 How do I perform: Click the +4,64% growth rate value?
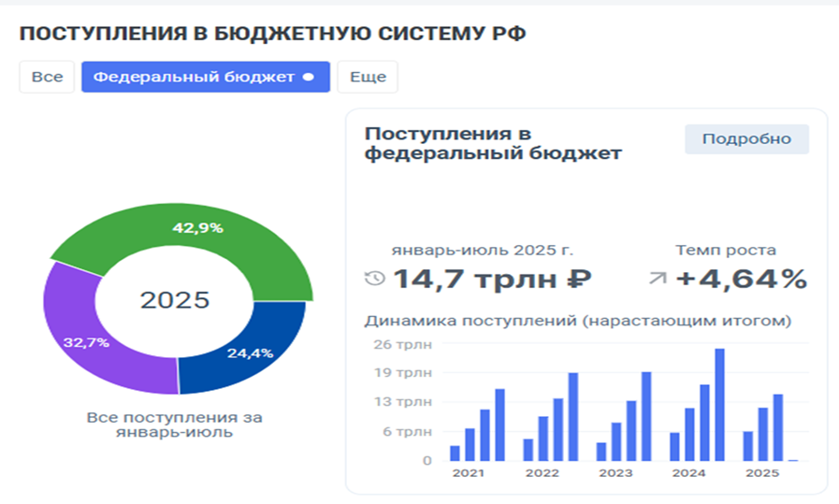741,279
